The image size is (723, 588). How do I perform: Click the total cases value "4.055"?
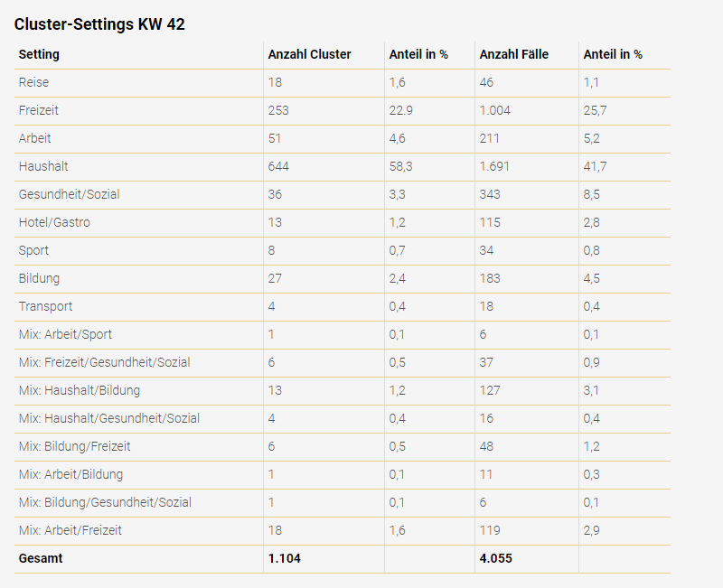496,558
